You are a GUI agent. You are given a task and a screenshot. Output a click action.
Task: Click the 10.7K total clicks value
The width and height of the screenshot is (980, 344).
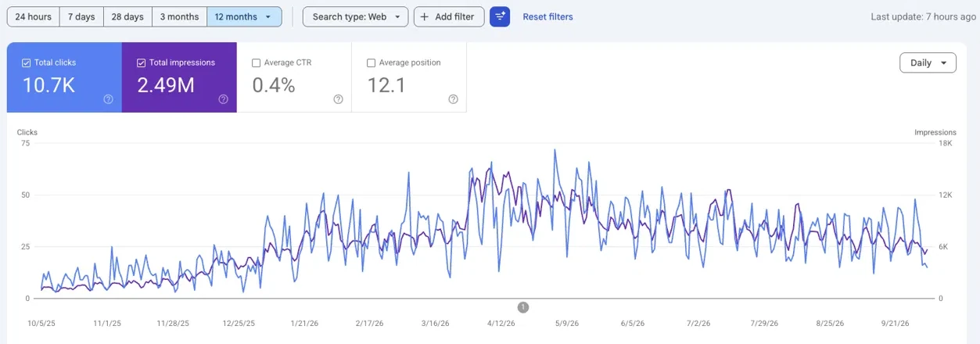click(x=48, y=85)
